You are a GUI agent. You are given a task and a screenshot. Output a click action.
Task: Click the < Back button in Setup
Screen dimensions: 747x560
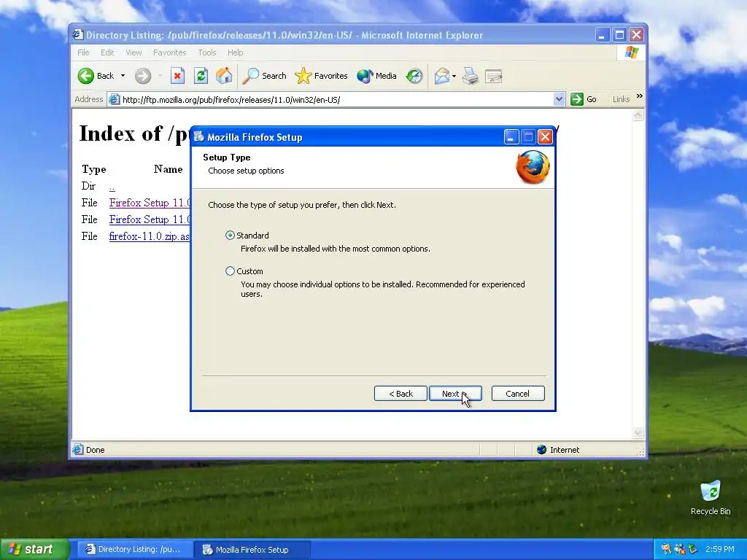click(400, 394)
